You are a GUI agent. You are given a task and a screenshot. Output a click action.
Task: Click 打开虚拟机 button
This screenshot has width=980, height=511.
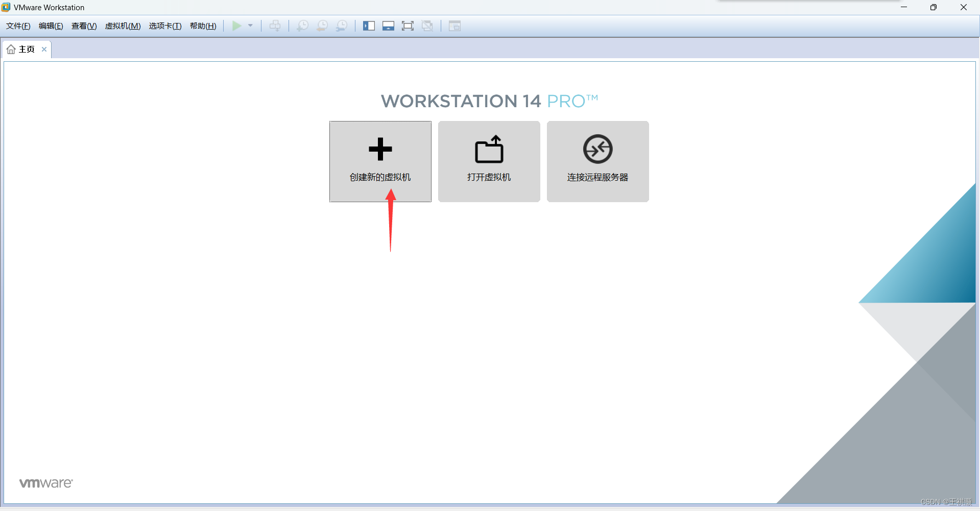click(489, 161)
